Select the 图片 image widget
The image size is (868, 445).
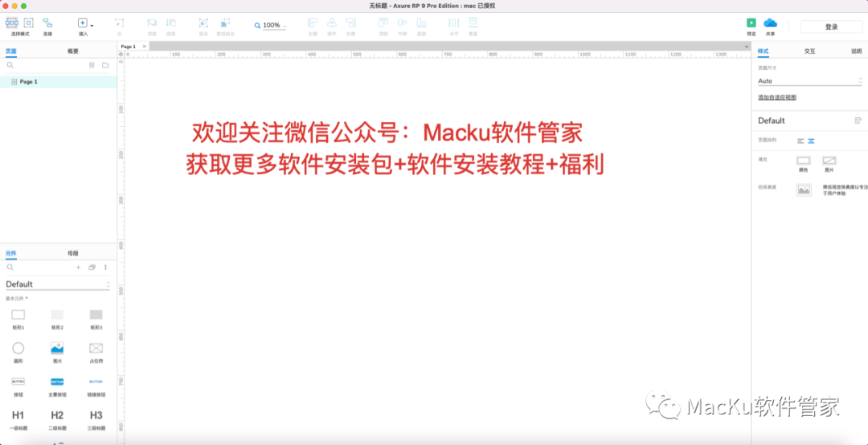tap(57, 353)
